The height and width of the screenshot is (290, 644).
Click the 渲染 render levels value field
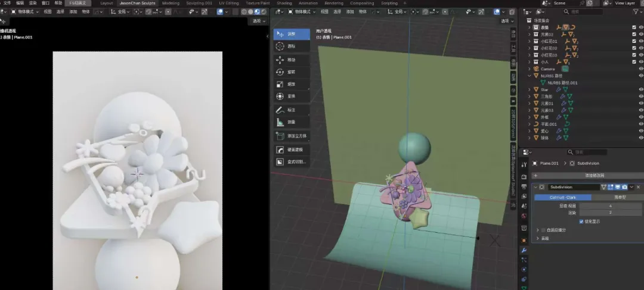pos(611,213)
